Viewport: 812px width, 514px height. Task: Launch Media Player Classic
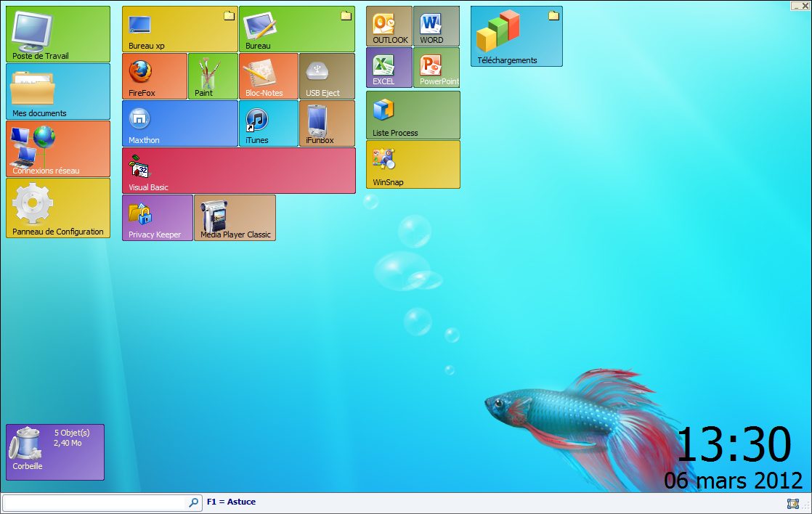235,218
